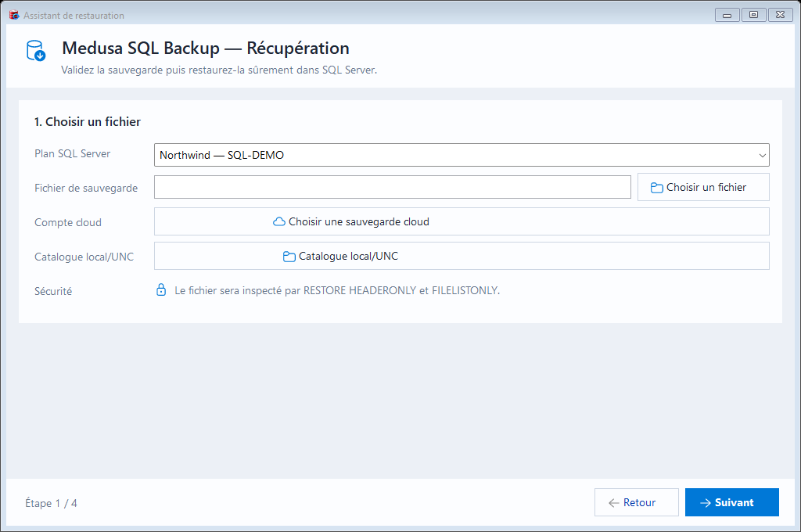Click the "Validez la sauvegarde" subtitle text
This screenshot has width=801, height=532.
pos(219,70)
